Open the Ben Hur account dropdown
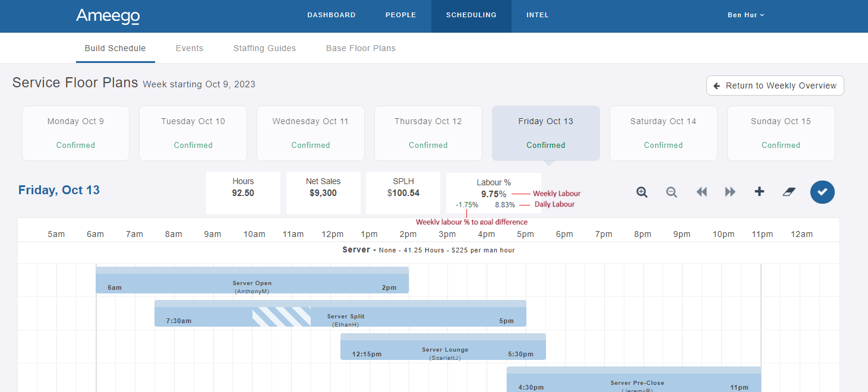 pos(746,15)
